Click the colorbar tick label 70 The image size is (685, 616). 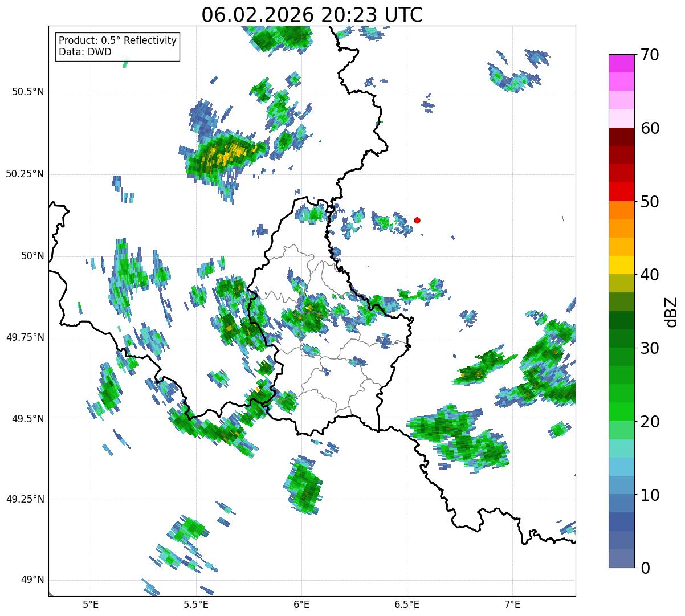(650, 55)
